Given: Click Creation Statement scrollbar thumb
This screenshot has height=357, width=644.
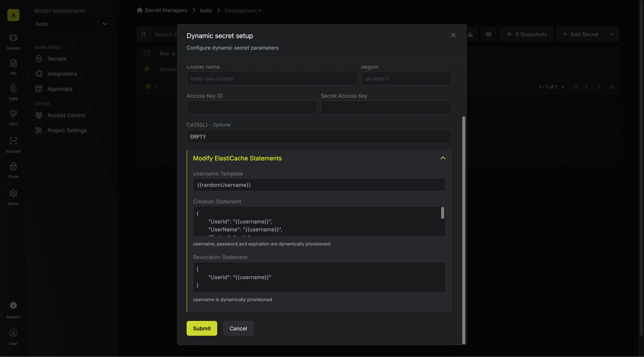Looking at the screenshot, I should click(442, 213).
